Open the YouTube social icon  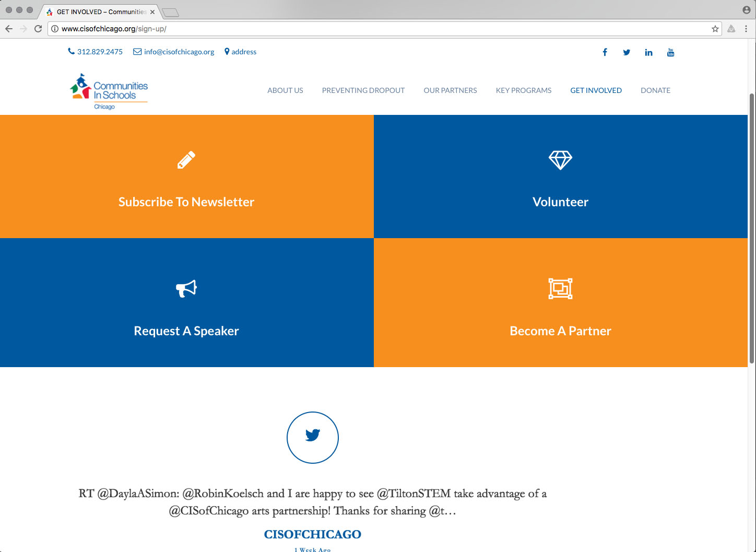click(670, 52)
